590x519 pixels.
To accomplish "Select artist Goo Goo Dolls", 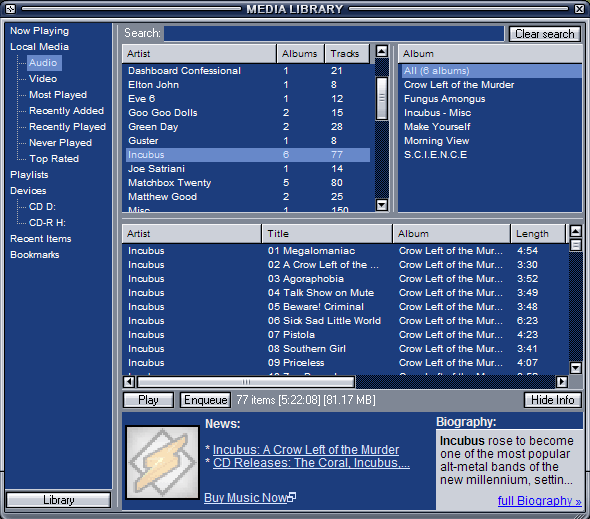I will coord(248,113).
